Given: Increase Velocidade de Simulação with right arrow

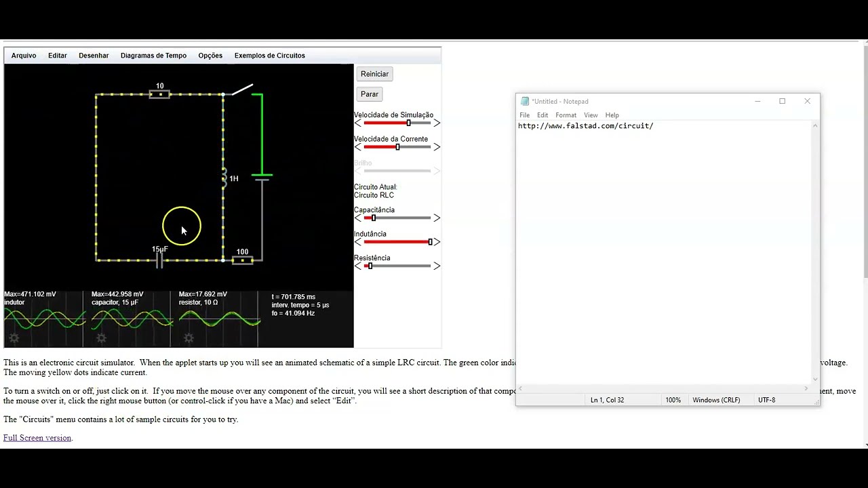Looking at the screenshot, I should [x=437, y=123].
